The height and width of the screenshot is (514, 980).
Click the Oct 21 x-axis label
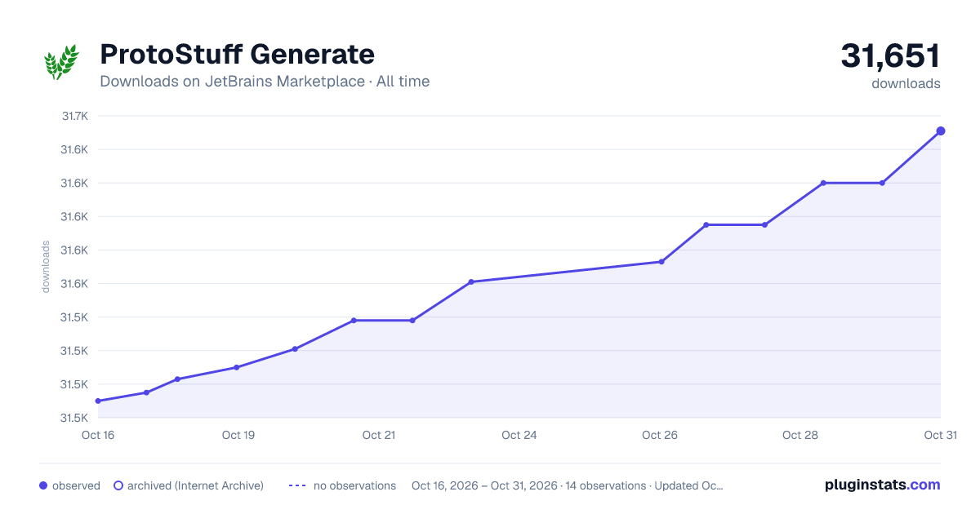tap(379, 435)
